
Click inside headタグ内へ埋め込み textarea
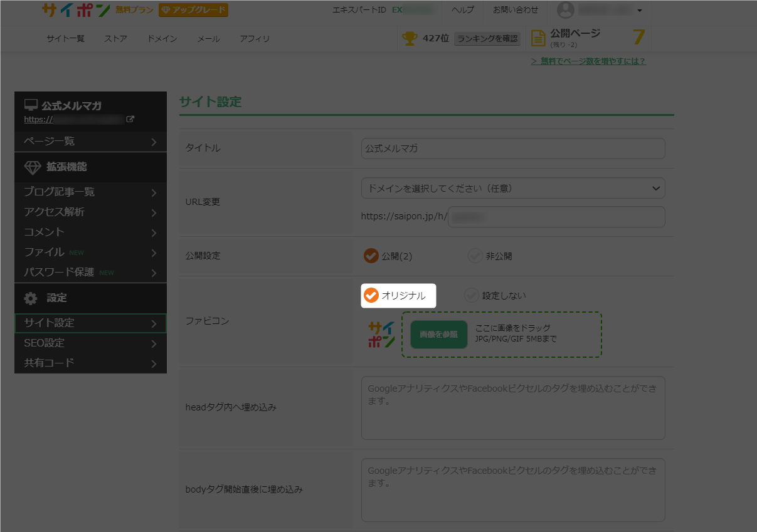point(513,408)
